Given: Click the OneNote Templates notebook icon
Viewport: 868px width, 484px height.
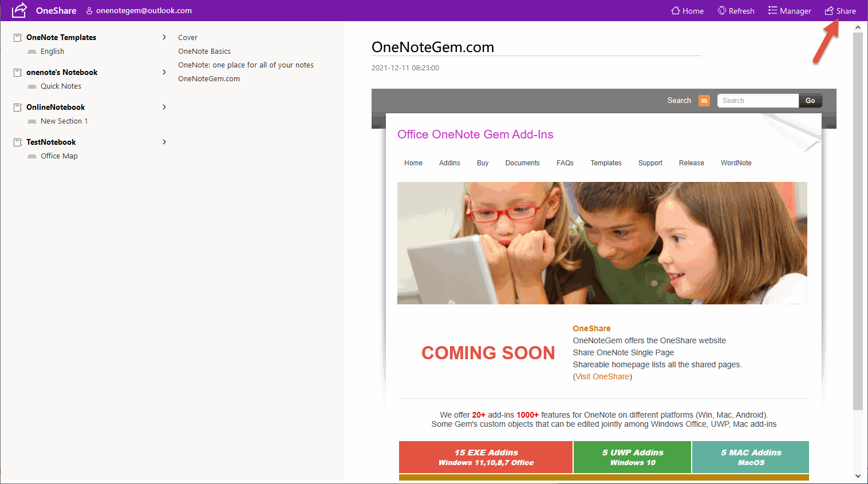Looking at the screenshot, I should 18,38.
